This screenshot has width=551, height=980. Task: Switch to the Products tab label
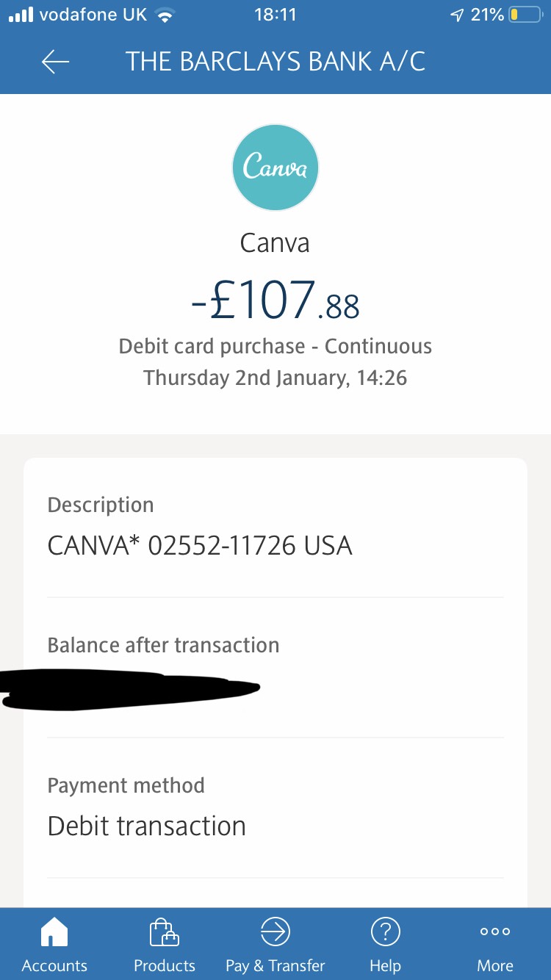point(164,965)
